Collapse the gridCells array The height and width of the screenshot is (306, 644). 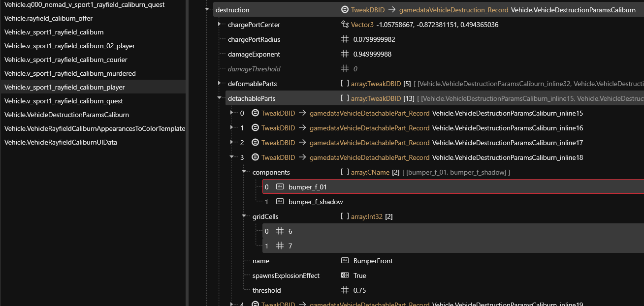click(x=244, y=216)
